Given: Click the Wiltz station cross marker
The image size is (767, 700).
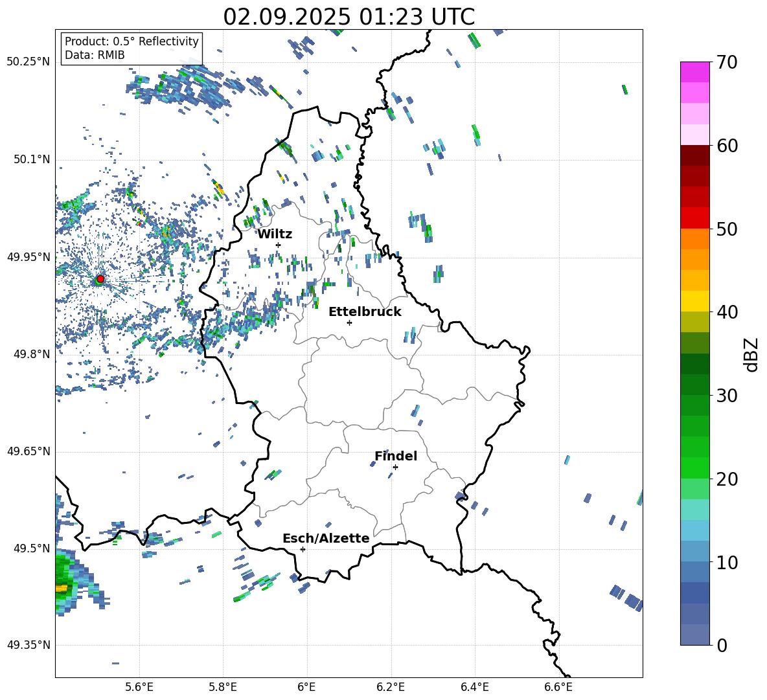Looking at the screenshot, I should 279,245.
